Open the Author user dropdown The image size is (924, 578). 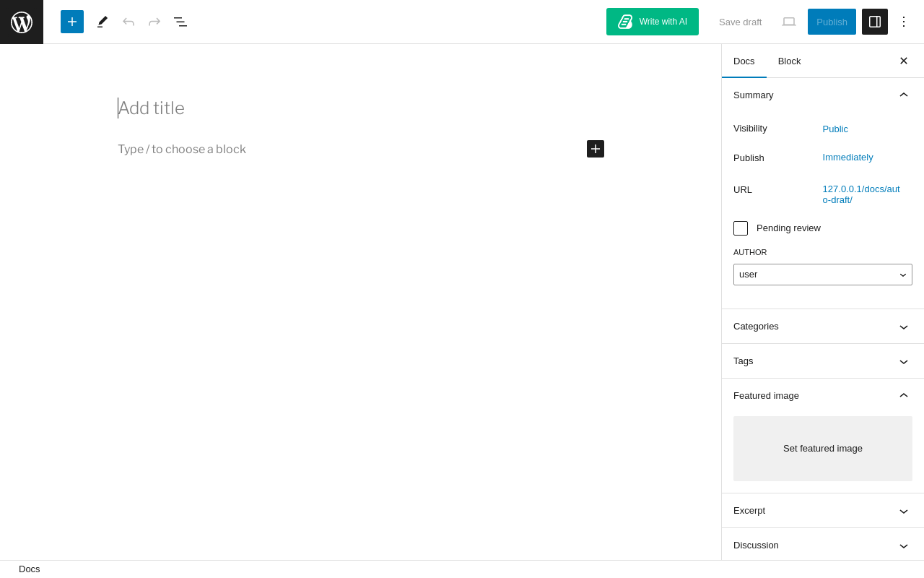[823, 275]
